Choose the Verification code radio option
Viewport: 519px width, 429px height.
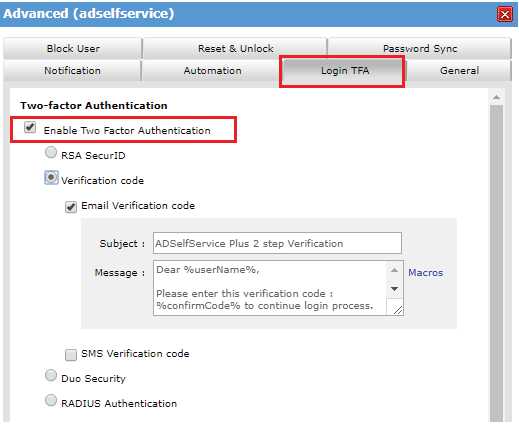51,178
